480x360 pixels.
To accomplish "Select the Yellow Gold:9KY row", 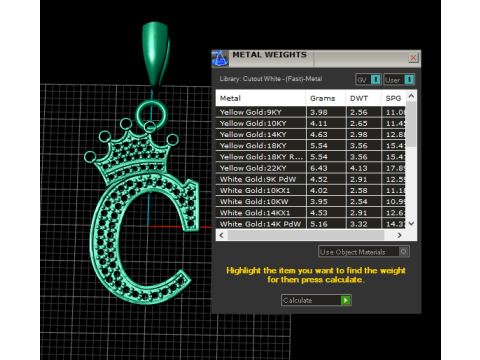I will pos(311,112).
